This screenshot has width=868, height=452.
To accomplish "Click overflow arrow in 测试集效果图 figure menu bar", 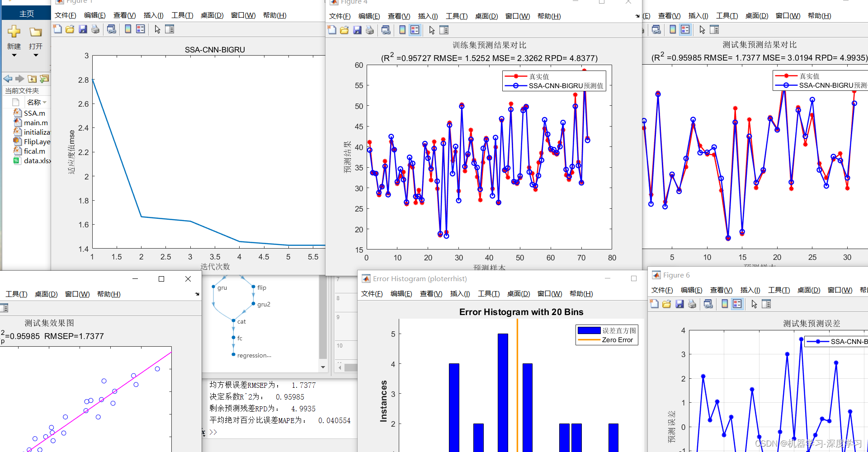I will (197, 294).
